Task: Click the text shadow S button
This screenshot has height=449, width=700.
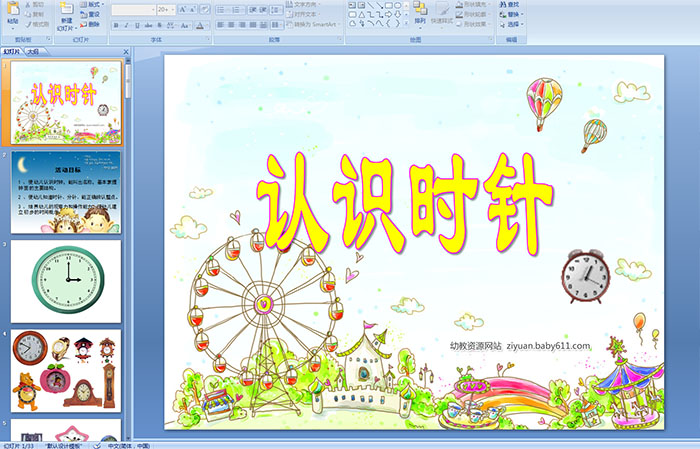Action: [x=159, y=25]
